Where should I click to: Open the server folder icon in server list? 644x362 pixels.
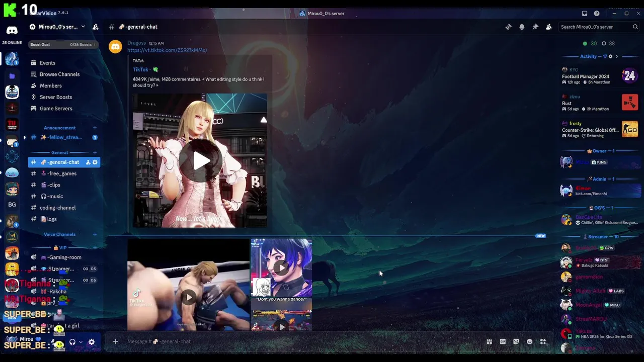point(12,76)
